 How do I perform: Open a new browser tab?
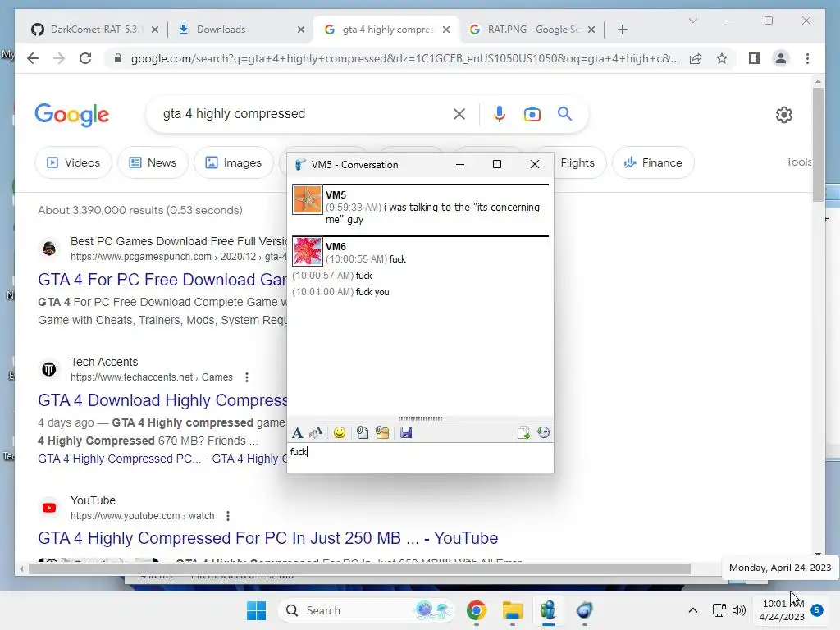click(622, 30)
